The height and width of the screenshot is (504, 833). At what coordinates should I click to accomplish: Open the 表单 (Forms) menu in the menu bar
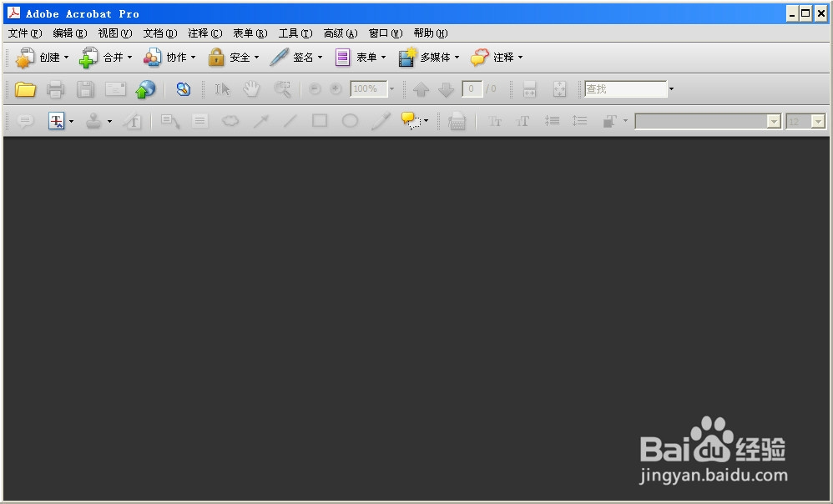tap(250, 33)
